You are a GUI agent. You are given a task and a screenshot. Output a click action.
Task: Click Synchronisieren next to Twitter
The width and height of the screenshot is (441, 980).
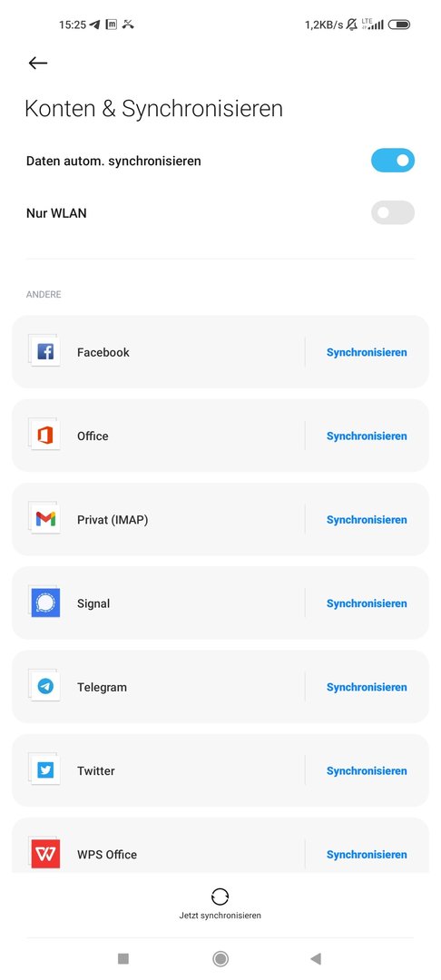point(367,770)
